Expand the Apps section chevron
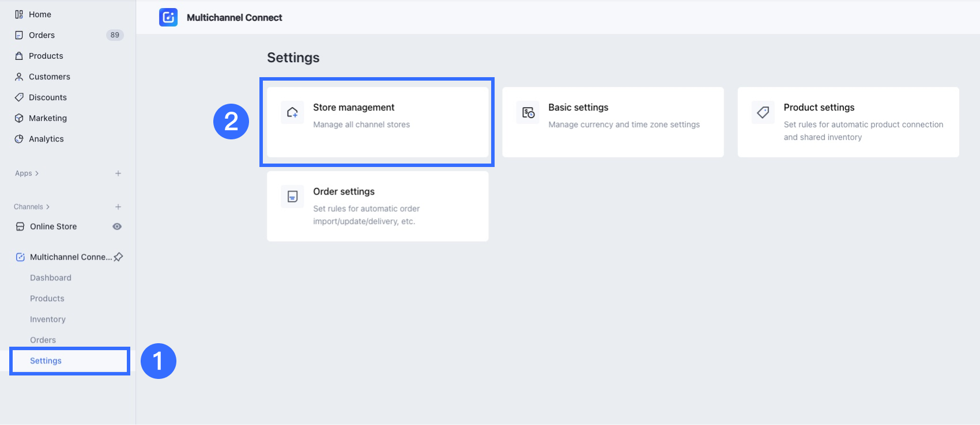The height and width of the screenshot is (425, 980). click(37, 173)
